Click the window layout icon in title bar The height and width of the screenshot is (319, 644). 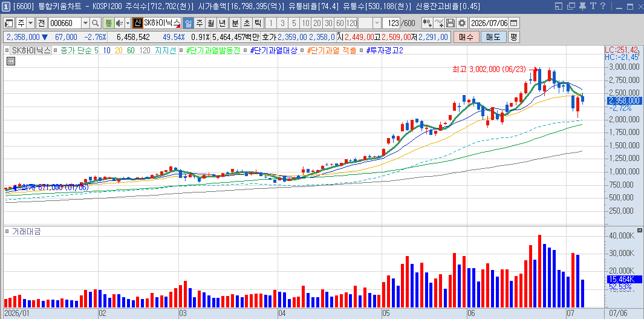pyautogui.click(x=558, y=6)
